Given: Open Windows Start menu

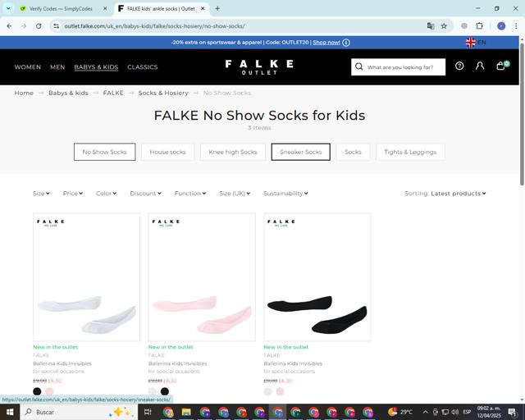Looking at the screenshot, I should pyautogui.click(x=10, y=412).
